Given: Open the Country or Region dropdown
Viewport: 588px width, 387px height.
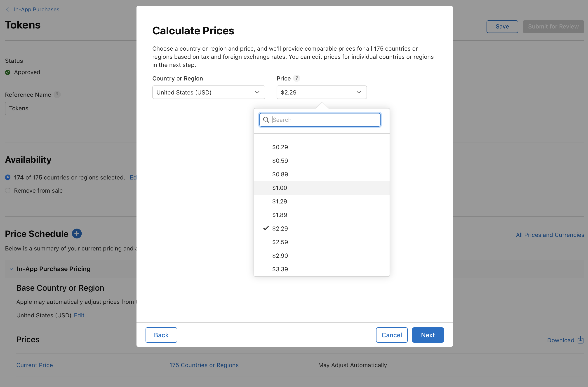Looking at the screenshot, I should pos(209,92).
